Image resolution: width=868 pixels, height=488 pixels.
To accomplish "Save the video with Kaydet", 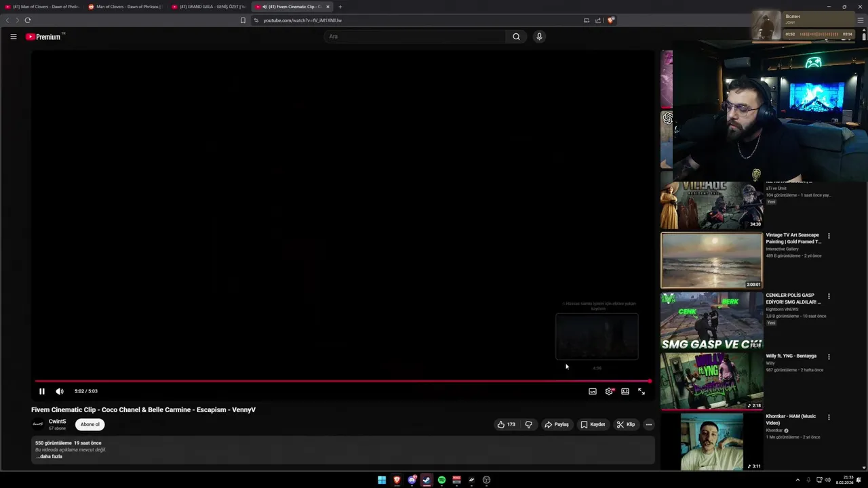I will (593, 424).
